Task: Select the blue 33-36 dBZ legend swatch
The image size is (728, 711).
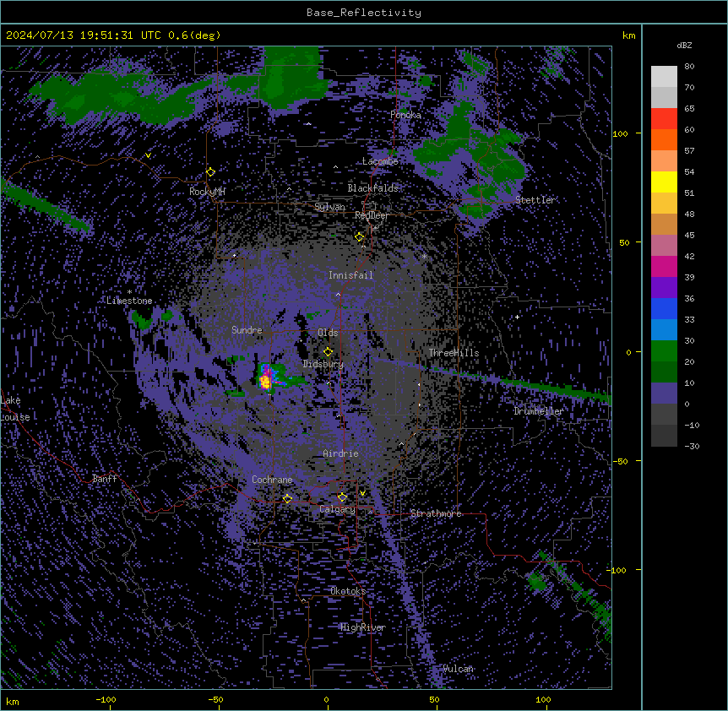Action: click(x=664, y=308)
